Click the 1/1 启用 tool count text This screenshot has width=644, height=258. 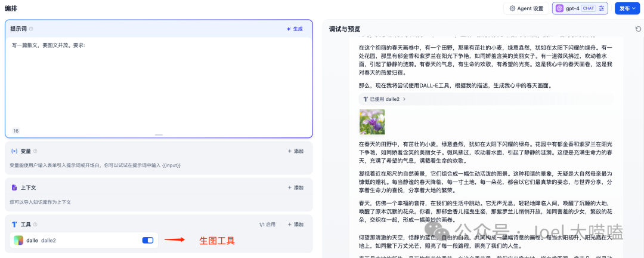pyautogui.click(x=267, y=225)
